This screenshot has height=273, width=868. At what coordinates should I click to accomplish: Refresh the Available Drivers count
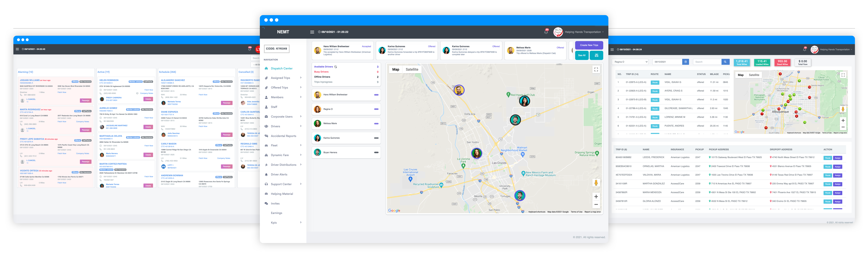point(336,67)
